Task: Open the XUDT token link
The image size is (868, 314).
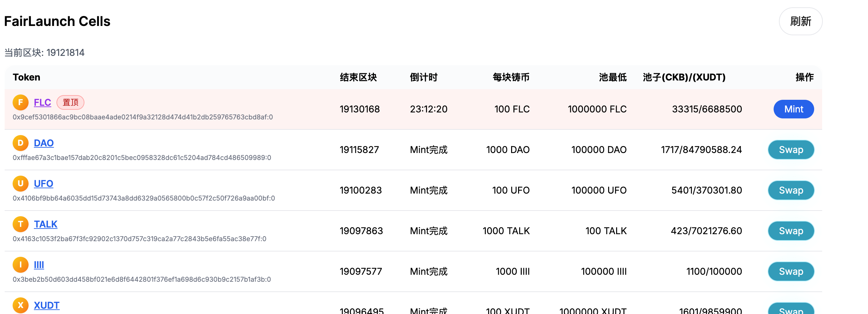Action: 47,305
